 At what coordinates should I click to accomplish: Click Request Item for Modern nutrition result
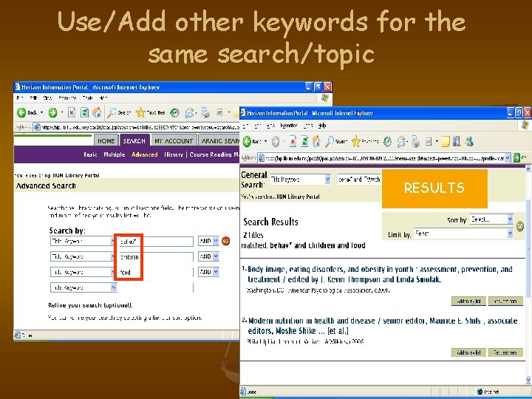[505, 352]
